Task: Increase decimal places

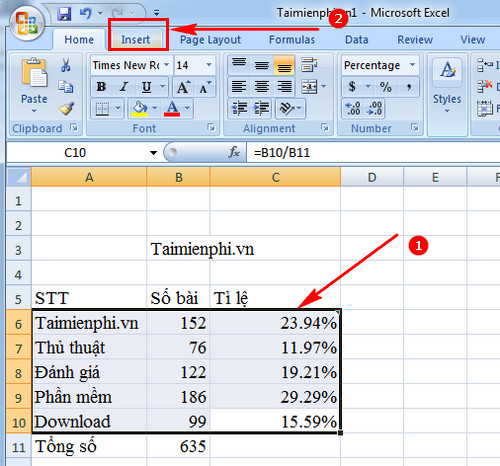Action: click(353, 109)
